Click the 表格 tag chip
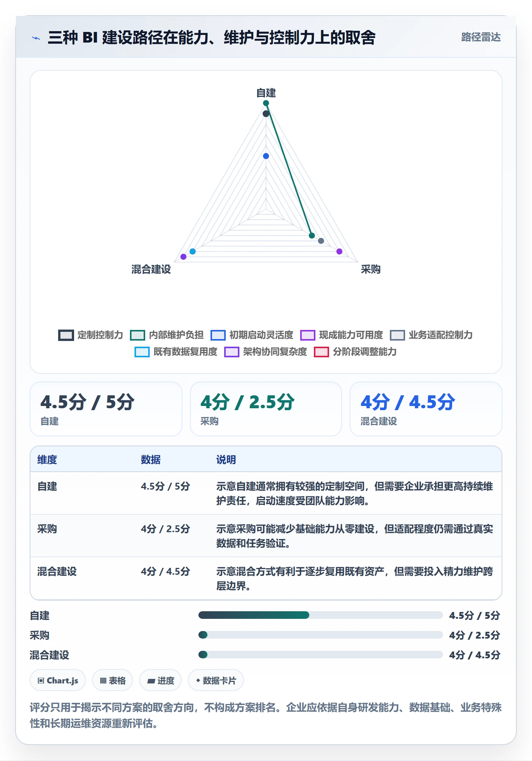The width and height of the screenshot is (532, 761). (x=112, y=680)
